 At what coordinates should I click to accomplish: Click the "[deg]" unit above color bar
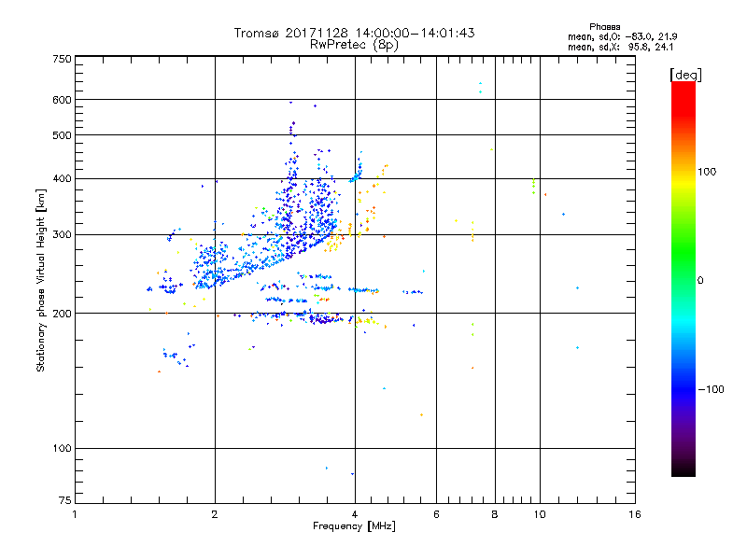pyautogui.click(x=685, y=75)
